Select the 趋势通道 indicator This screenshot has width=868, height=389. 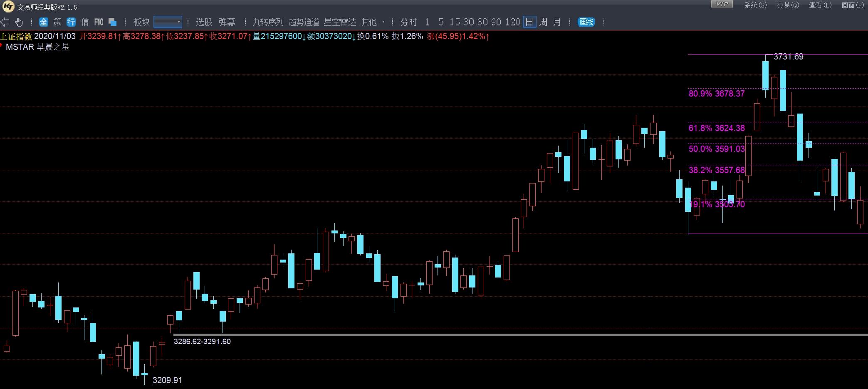(x=304, y=22)
